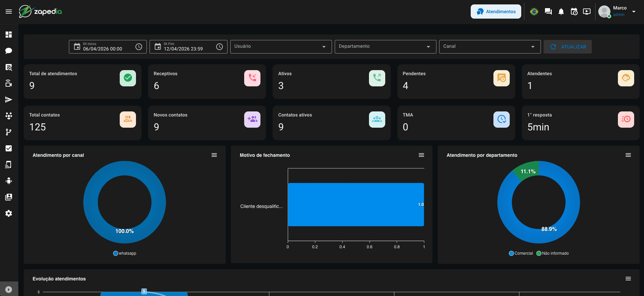The image size is (644, 296).
Task: Click the Dt Início date field
Action: [x=108, y=47]
